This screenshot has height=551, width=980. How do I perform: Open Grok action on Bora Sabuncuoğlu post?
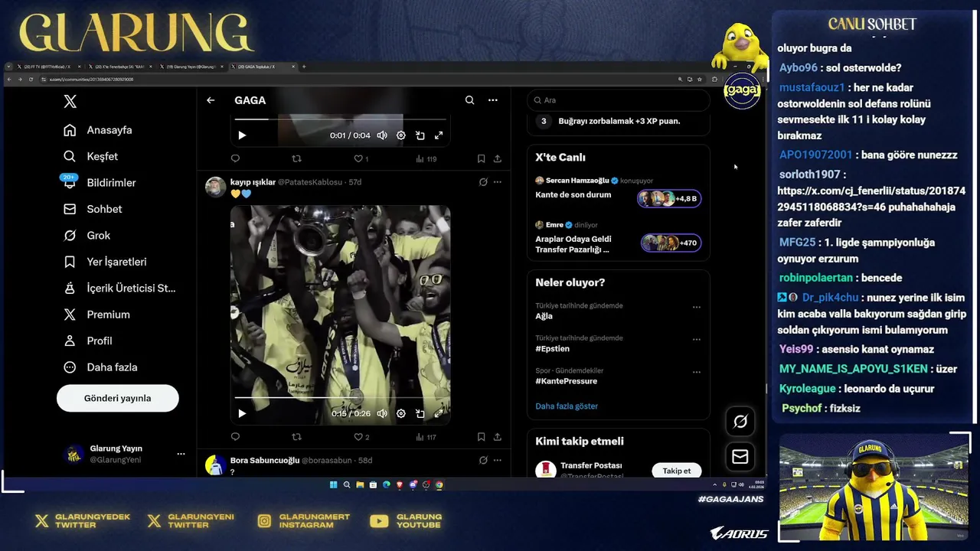[483, 461]
